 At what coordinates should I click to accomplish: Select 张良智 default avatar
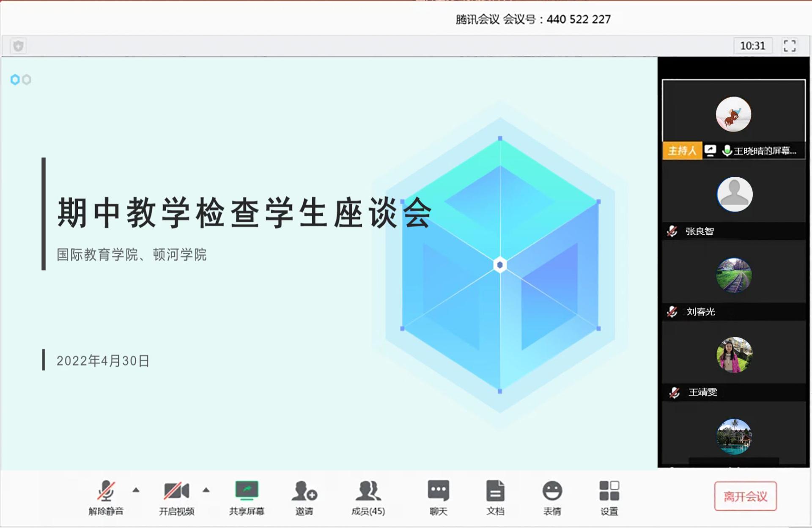tap(735, 194)
